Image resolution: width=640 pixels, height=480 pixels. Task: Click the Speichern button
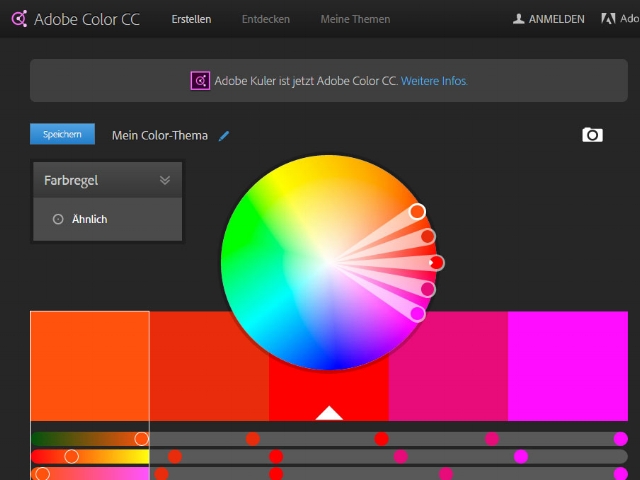click(62, 134)
